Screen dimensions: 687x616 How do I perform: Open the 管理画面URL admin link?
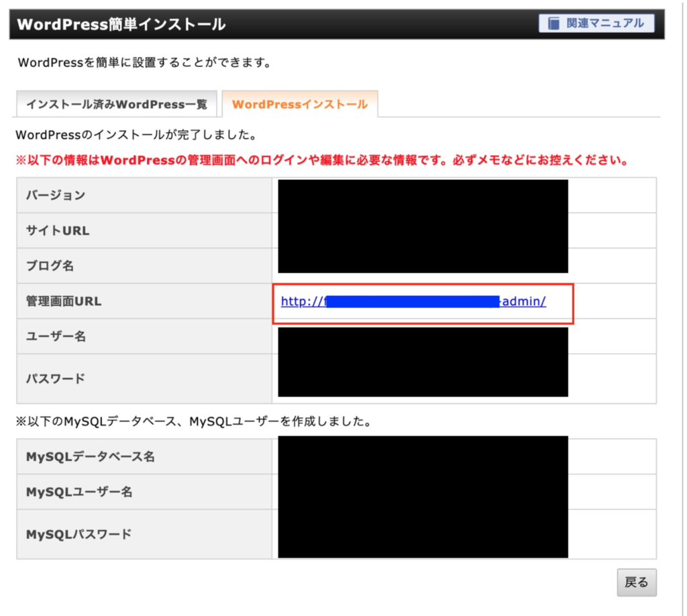click(413, 301)
